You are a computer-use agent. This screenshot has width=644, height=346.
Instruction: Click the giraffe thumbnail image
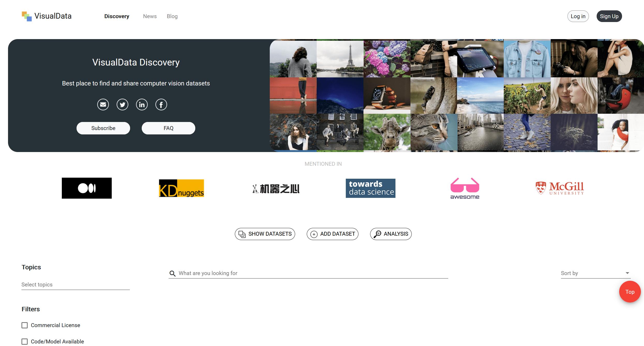click(387, 132)
